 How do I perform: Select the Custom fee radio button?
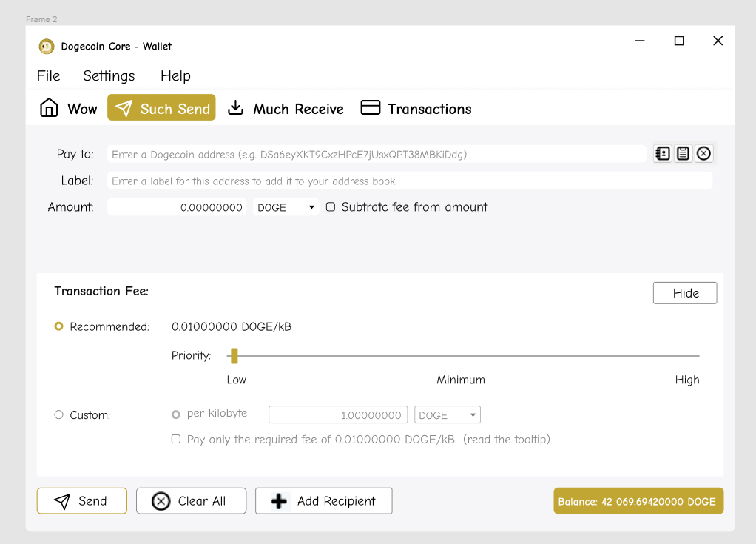click(58, 415)
